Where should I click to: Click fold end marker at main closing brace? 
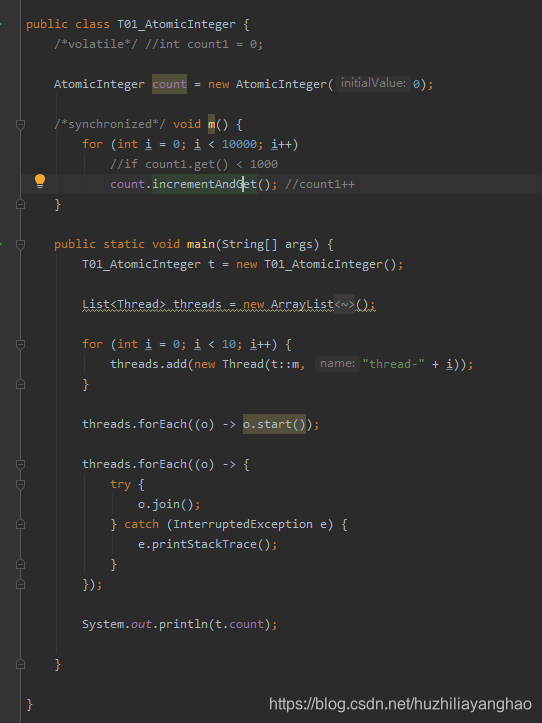[x=20, y=664]
